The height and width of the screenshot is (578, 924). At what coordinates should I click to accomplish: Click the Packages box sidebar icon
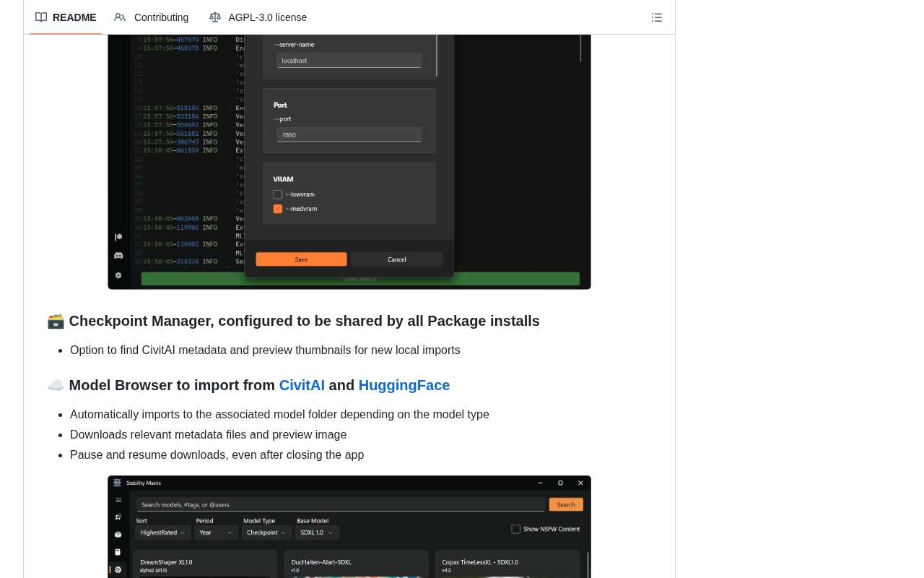click(x=118, y=535)
